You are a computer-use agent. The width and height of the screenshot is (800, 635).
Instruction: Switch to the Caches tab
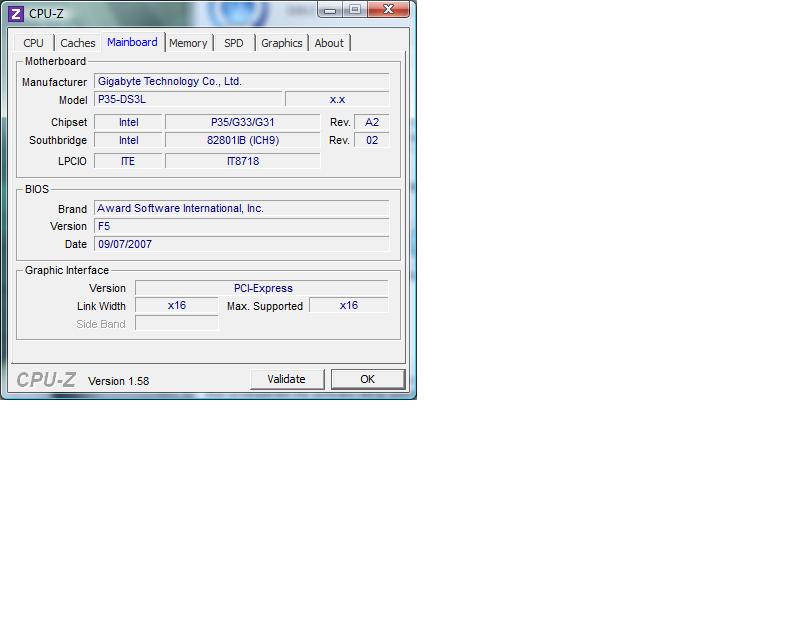coord(78,43)
